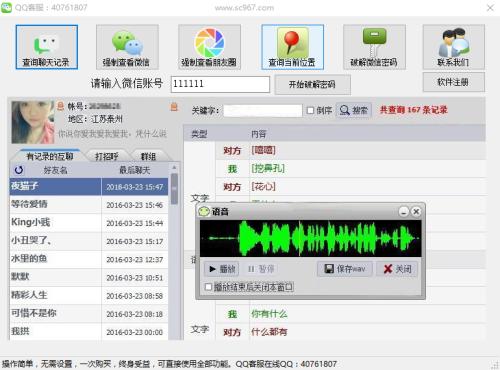Screen dimensions: 500x370
Task: Sort by the 好友名 column header
Action: (55, 170)
